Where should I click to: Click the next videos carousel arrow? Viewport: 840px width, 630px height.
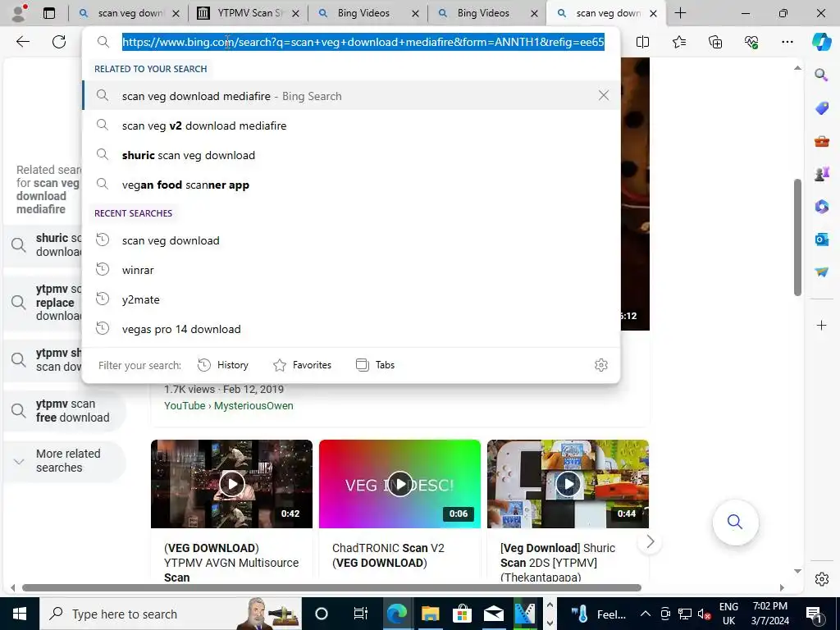tap(650, 541)
